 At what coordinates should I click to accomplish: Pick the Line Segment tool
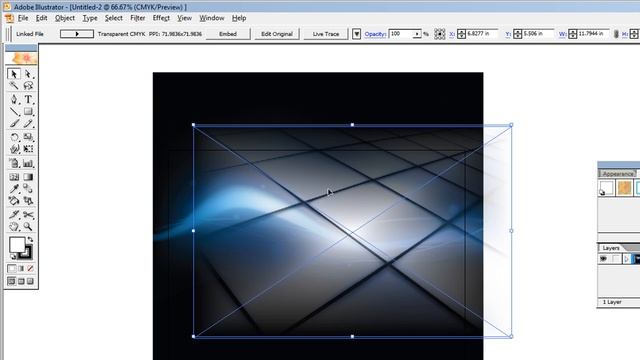(14, 111)
